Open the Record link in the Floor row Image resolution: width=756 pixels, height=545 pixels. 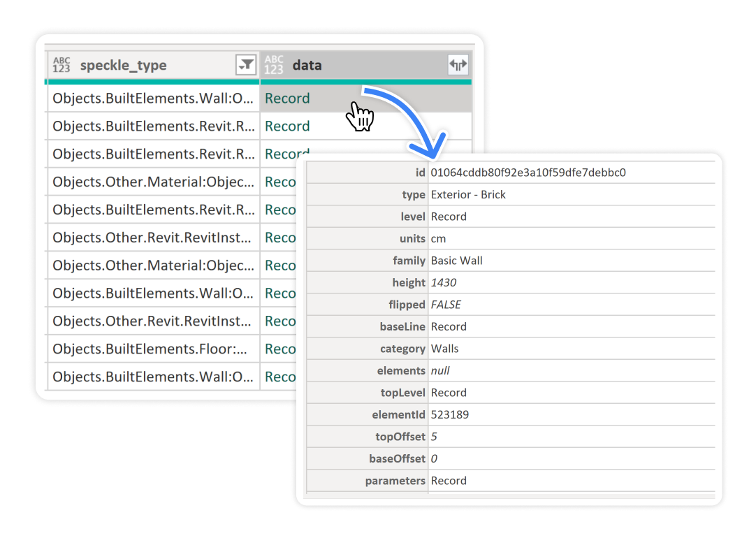[x=280, y=349]
